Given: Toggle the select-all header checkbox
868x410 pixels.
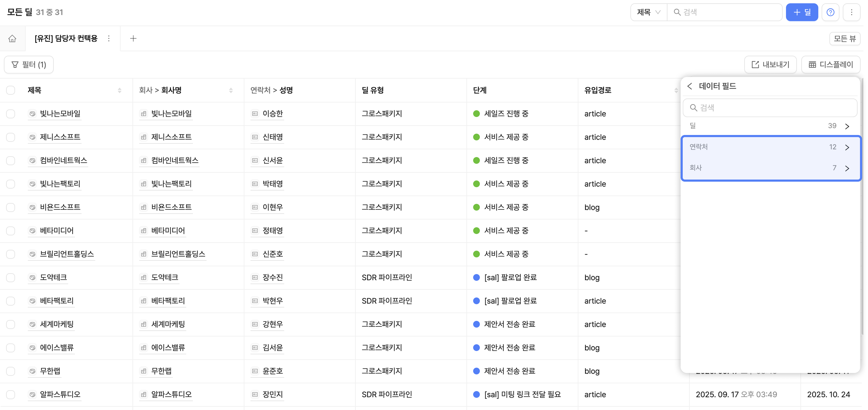Looking at the screenshot, I should tap(11, 90).
